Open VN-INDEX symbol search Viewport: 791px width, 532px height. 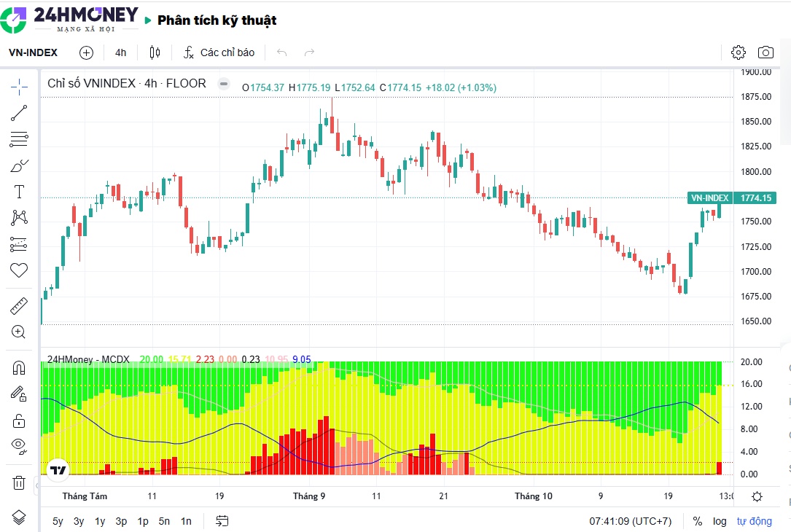click(x=34, y=52)
